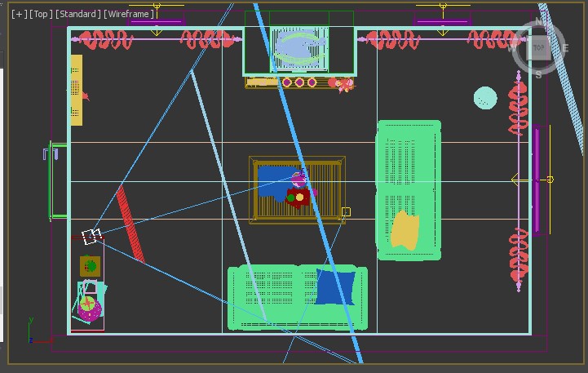
Task: Select the pink round plant in bottom-left corner
Action: (88, 309)
